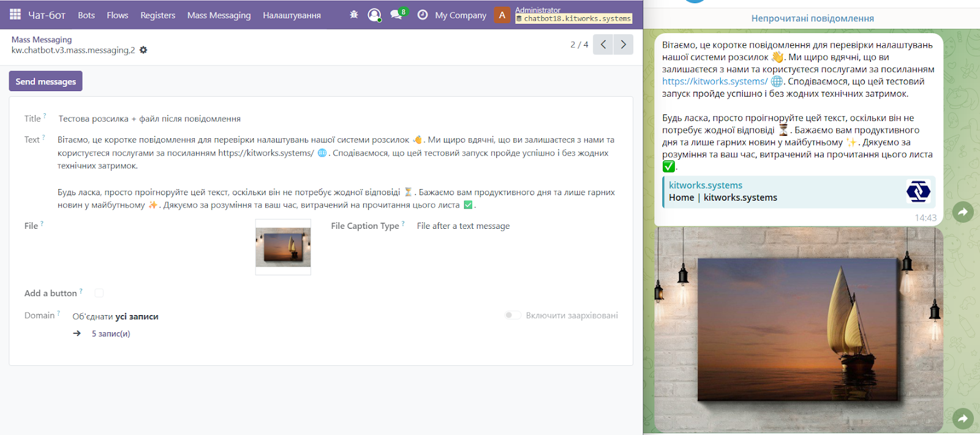Open the activities clock icon
Image resolution: width=980 pixels, height=435 pixels.
point(423,15)
